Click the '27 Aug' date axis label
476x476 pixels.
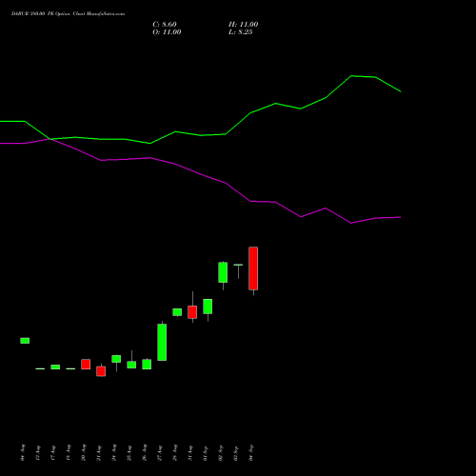pos(160,452)
